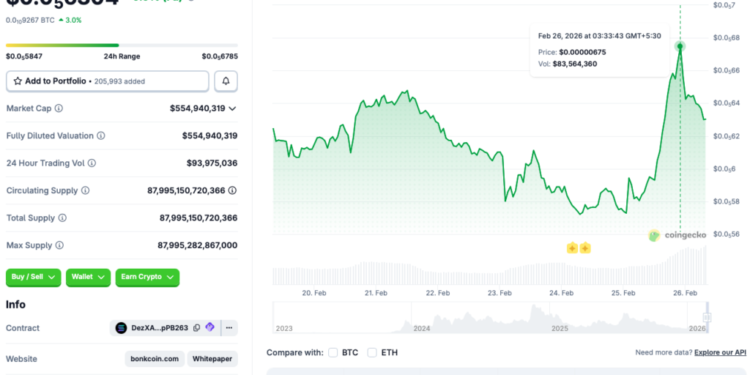Click the Contract row label
Image resolution: width=750 pixels, height=375 pixels.
pos(22,328)
